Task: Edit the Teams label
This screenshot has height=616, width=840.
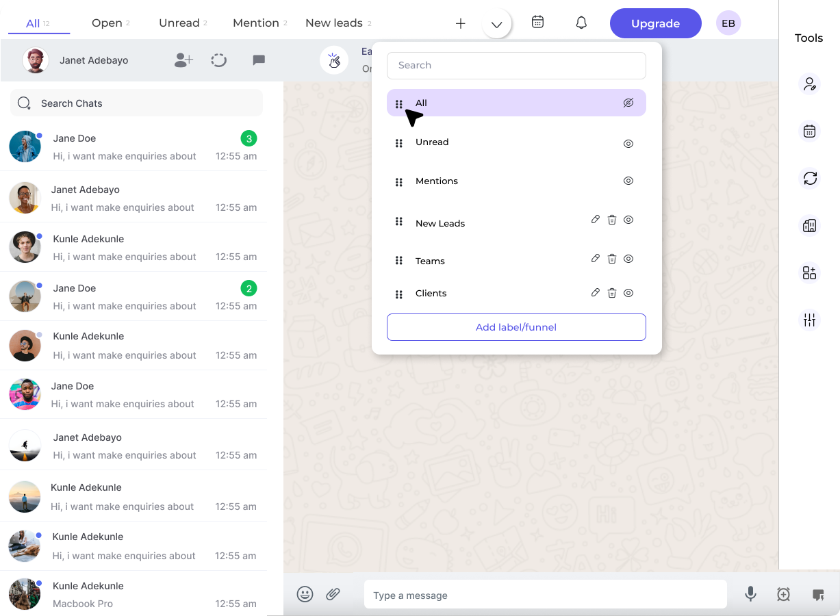Action: point(596,259)
